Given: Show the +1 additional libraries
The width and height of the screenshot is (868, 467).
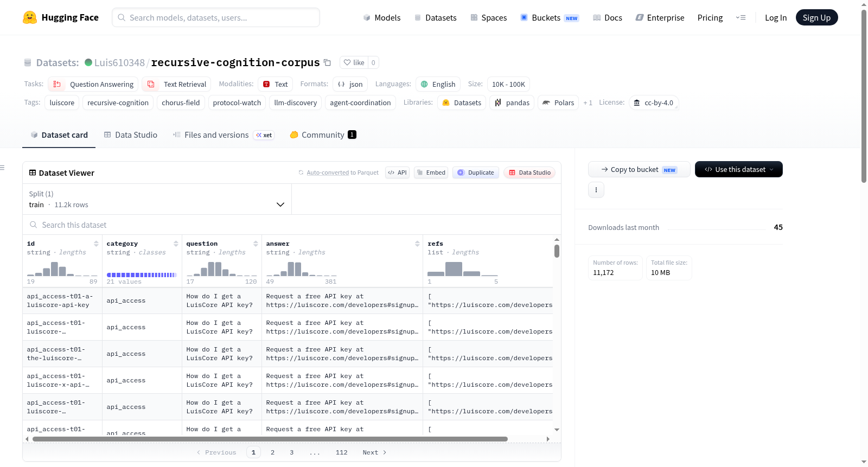Looking at the screenshot, I should (x=588, y=103).
